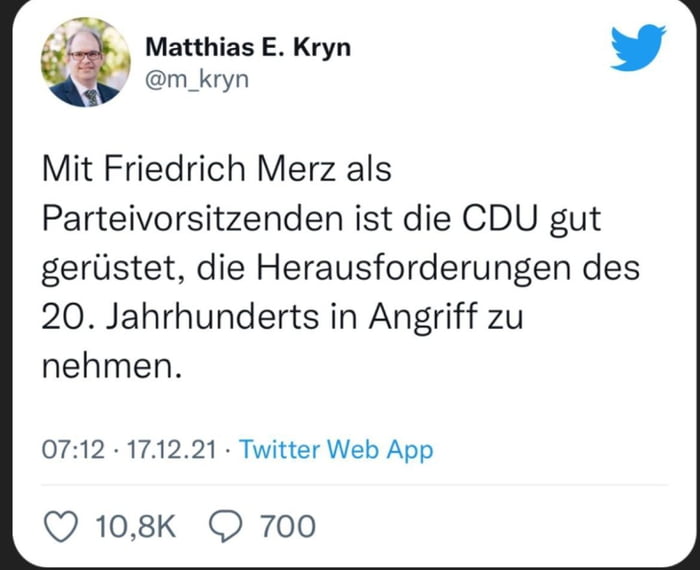Image resolution: width=700 pixels, height=570 pixels.
Task: Open the @m_kryn handle link
Action: (196, 80)
